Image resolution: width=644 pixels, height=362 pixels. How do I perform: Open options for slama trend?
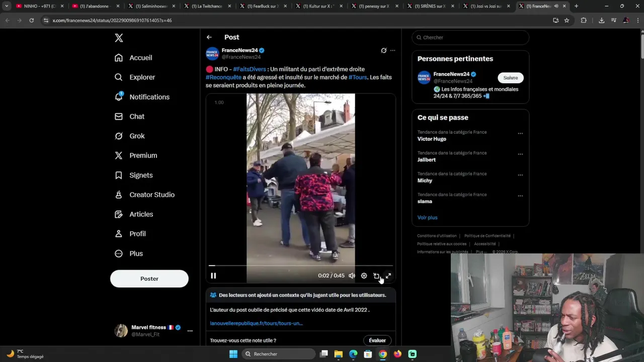(x=520, y=196)
